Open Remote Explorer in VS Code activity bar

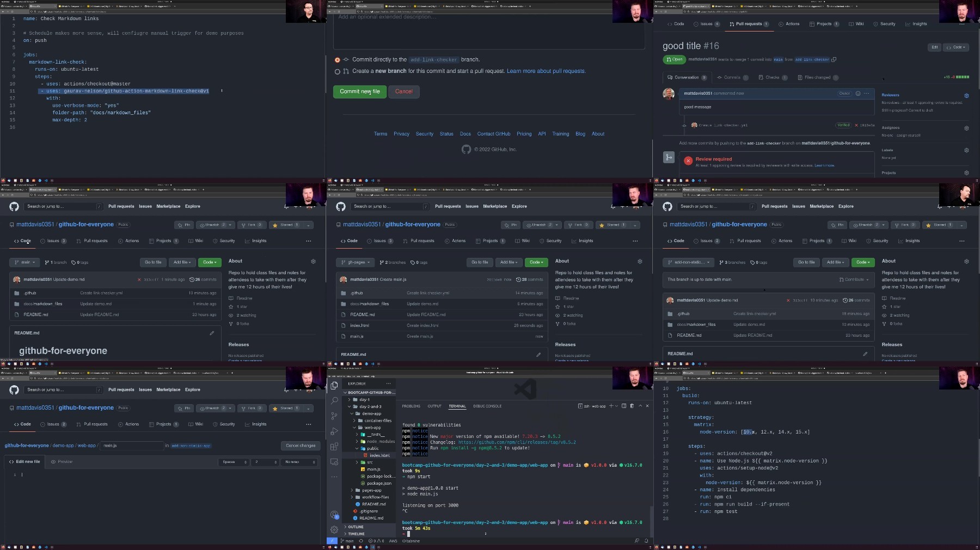(x=334, y=461)
